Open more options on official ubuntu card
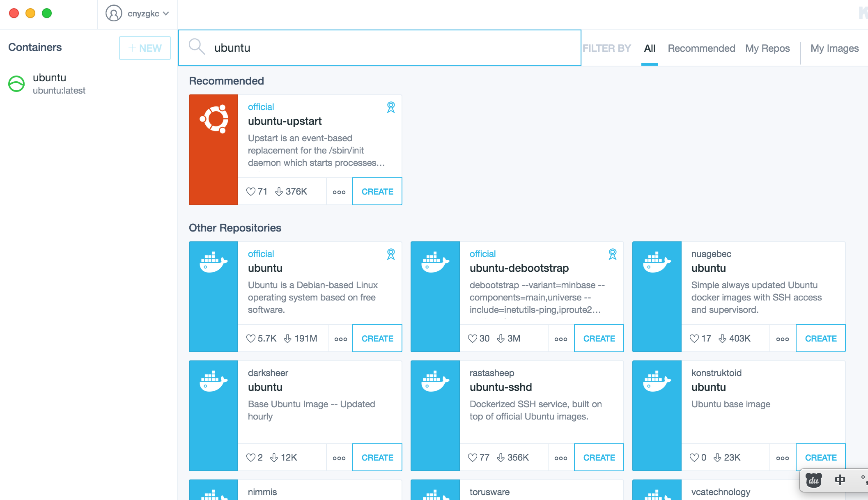868x500 pixels. pyautogui.click(x=341, y=339)
